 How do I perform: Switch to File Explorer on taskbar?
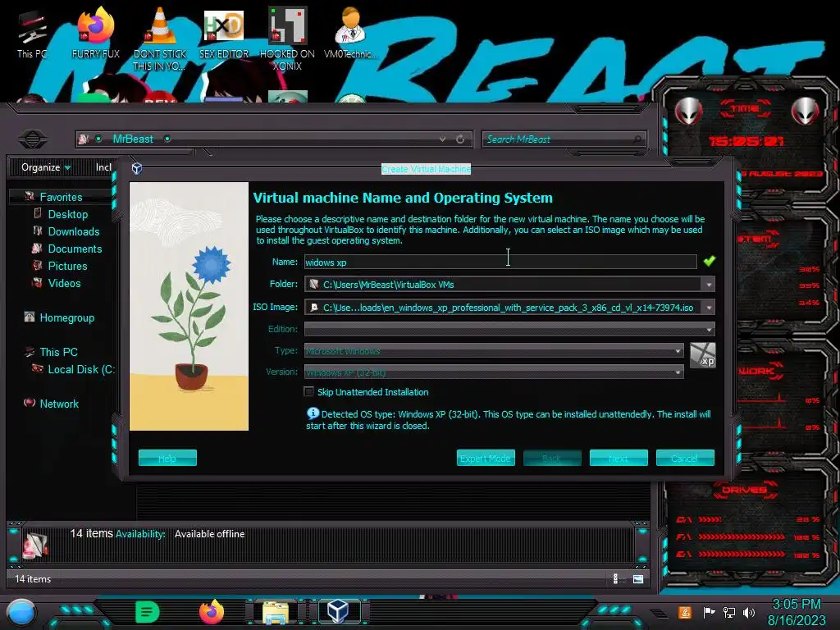276,612
